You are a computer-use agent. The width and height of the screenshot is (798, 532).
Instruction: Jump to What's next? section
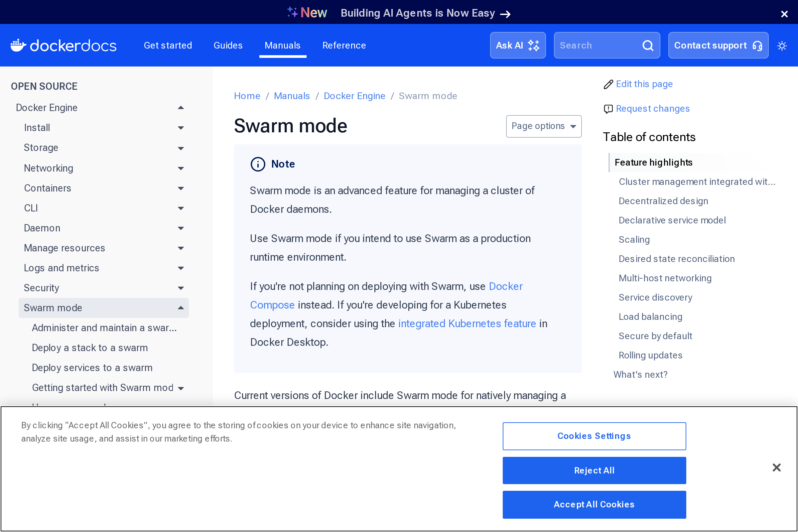pyautogui.click(x=641, y=375)
